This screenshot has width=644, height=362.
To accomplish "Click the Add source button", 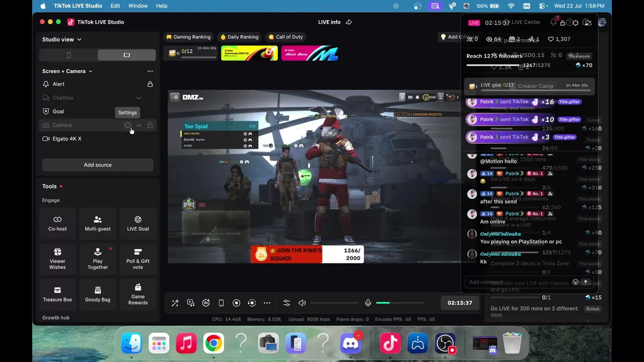I will coord(98,165).
